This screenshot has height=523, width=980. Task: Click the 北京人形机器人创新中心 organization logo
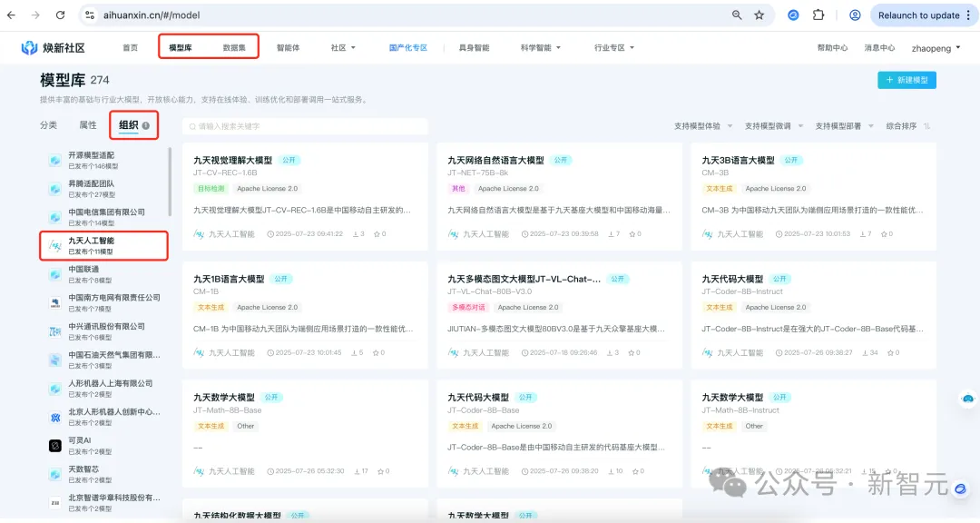pos(55,418)
